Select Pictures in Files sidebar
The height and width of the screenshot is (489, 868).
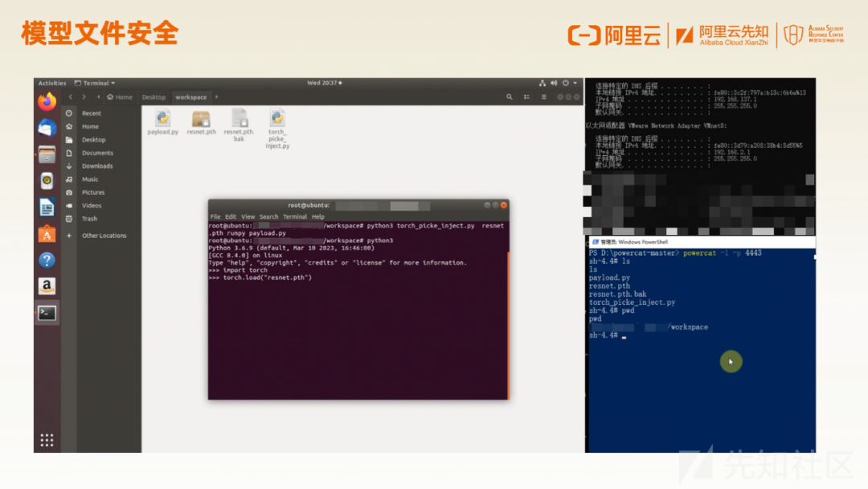click(93, 192)
